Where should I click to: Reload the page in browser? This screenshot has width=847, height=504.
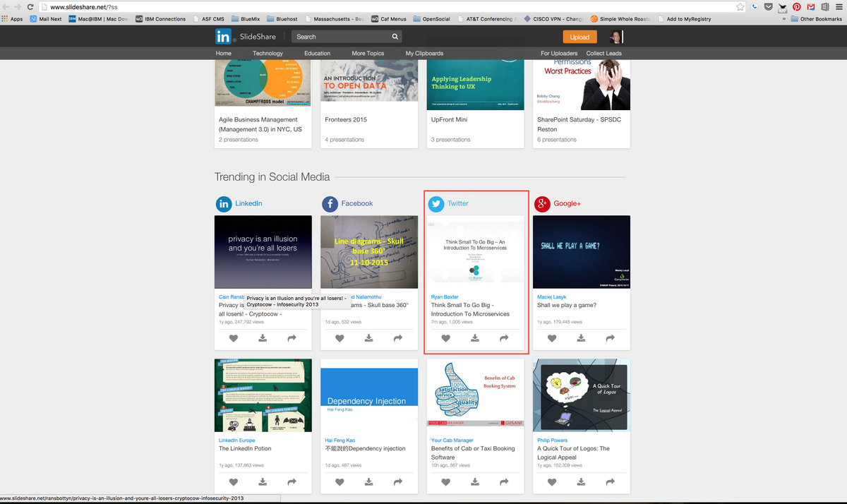(x=30, y=6)
